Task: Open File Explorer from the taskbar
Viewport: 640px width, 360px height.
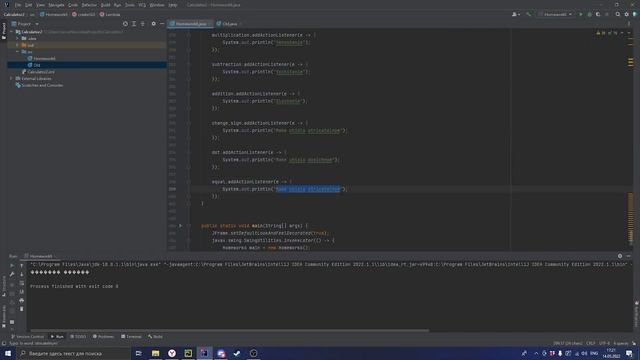Action: [x=156, y=353]
